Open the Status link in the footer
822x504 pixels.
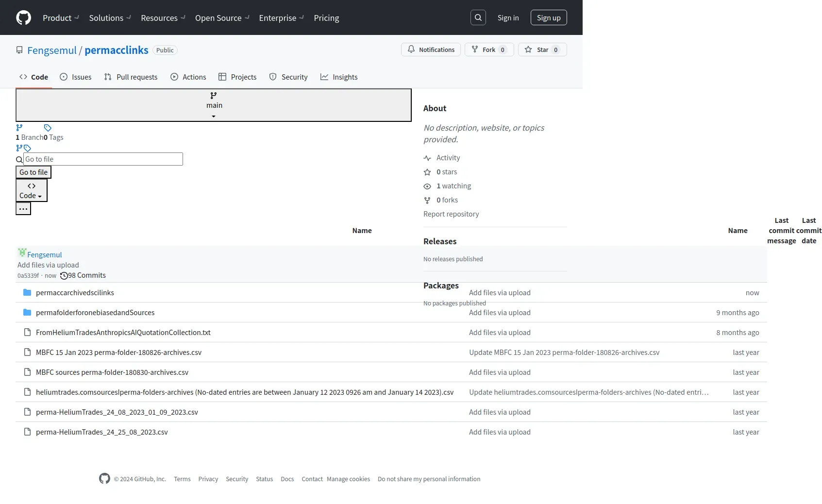pos(265,479)
